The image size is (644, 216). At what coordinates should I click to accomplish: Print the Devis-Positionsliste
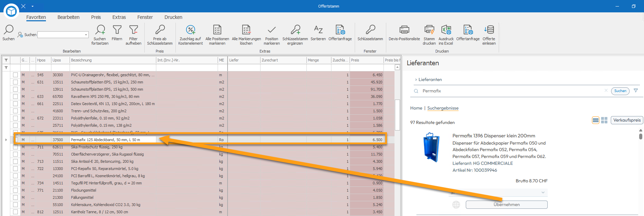(x=404, y=33)
